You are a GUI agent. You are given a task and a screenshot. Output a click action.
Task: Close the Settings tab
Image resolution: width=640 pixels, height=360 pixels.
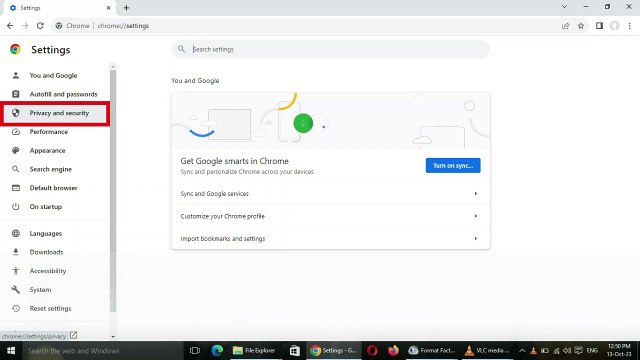point(109,8)
